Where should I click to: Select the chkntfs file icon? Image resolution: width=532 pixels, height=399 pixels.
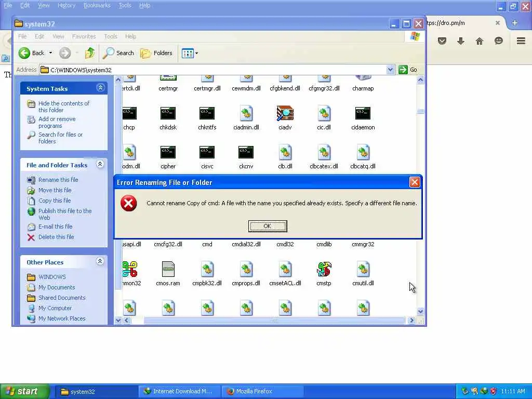point(207,113)
